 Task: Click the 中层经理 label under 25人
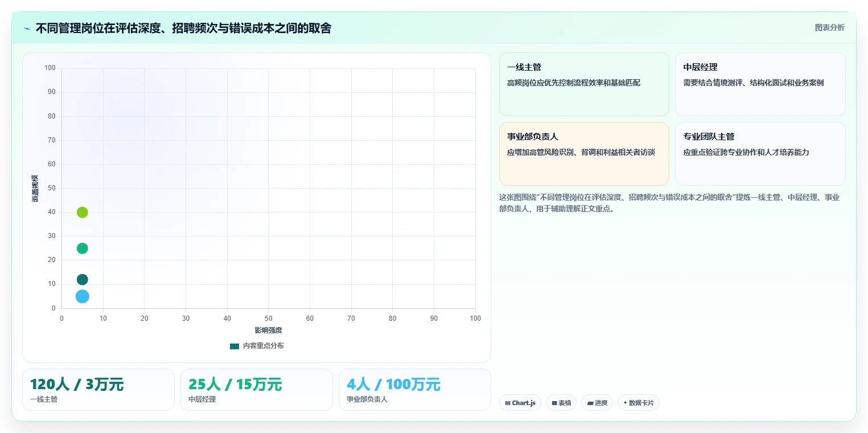202,399
